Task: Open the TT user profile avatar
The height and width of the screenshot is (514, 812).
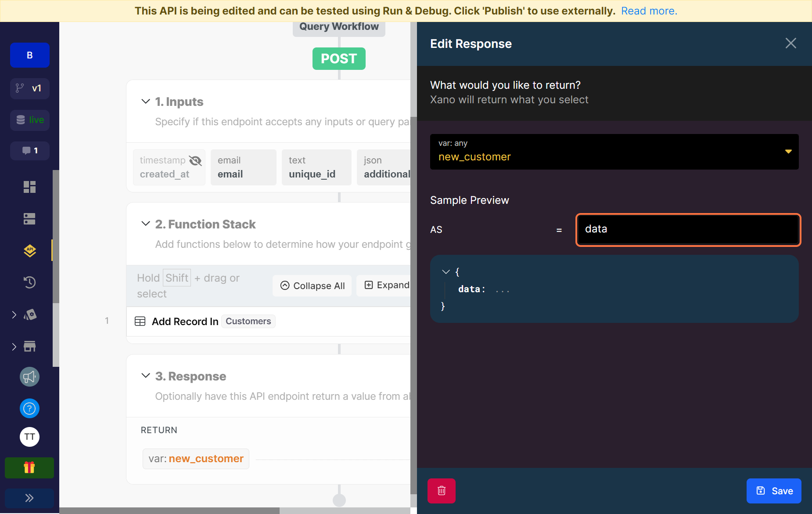Action: pos(29,437)
